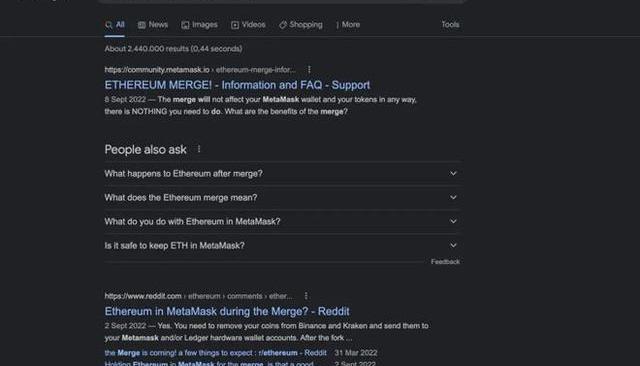Open the More search options menu
The width and height of the screenshot is (640, 366).
click(348, 25)
